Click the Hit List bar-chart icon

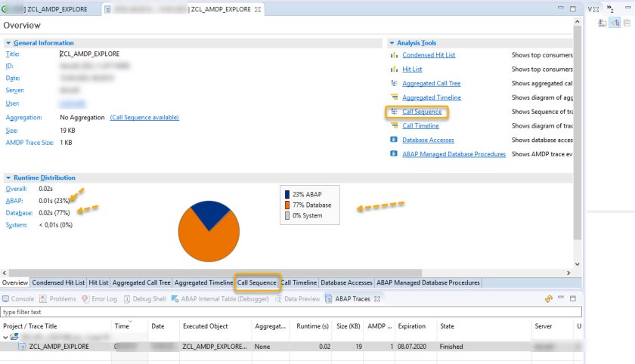394,69
